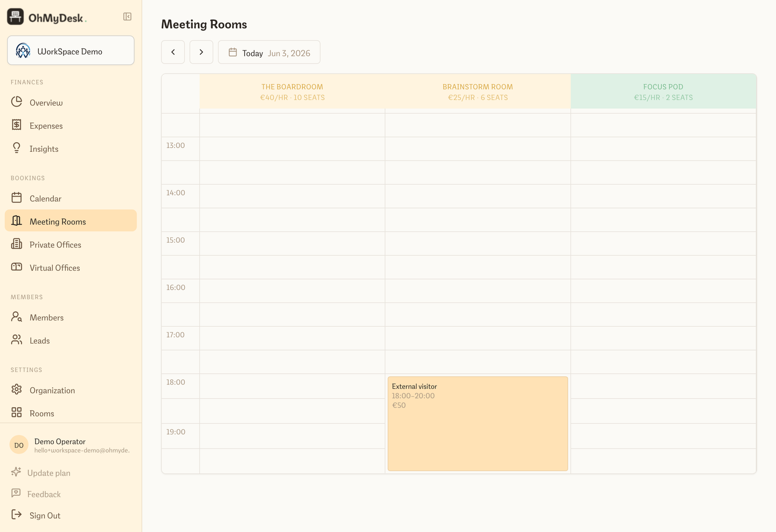The image size is (776, 532).
Task: Click the Brainstorm Room column header
Action: 478,92
